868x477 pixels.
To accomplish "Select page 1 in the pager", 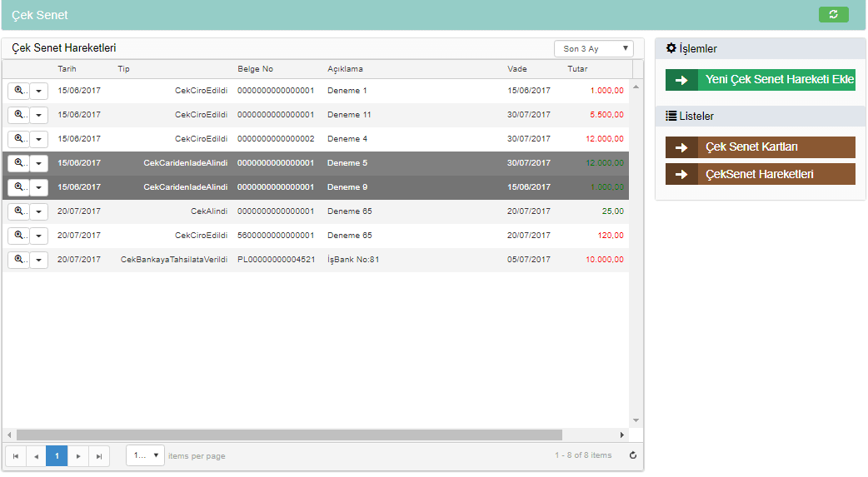I will click(x=57, y=455).
